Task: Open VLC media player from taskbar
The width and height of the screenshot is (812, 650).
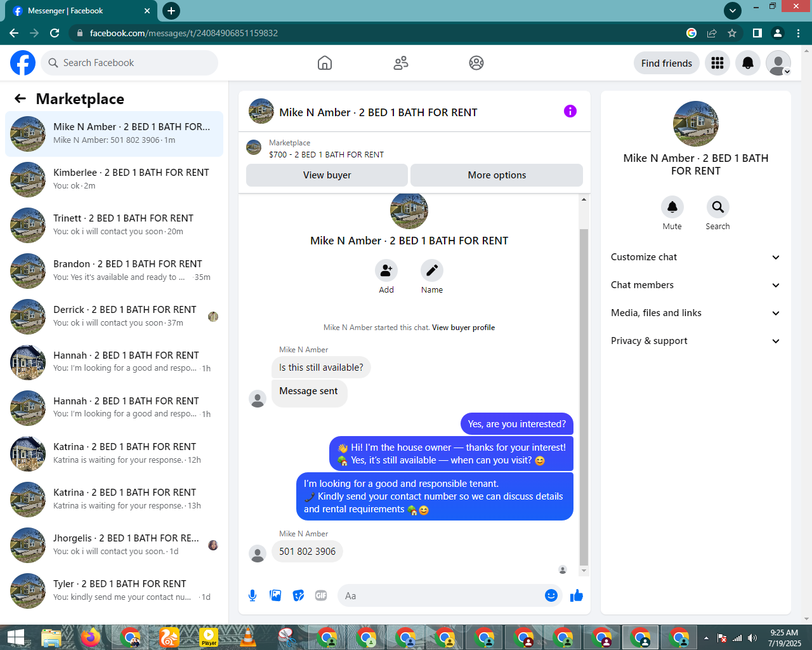Action: click(248, 637)
